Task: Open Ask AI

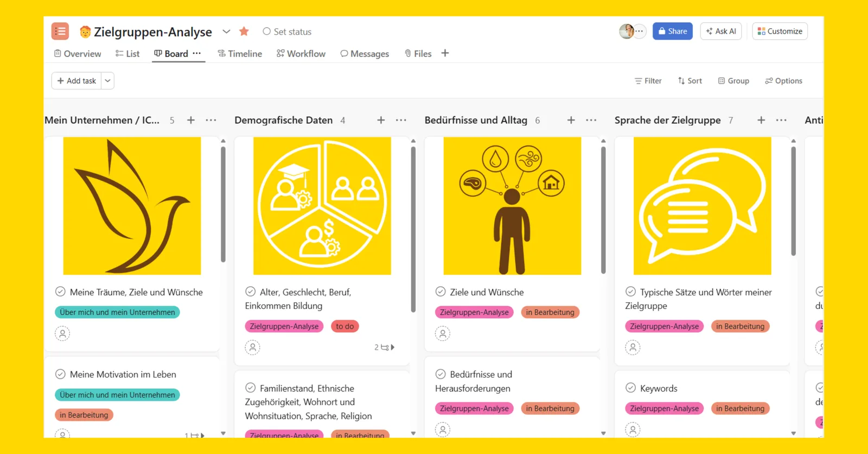Action: pyautogui.click(x=721, y=31)
